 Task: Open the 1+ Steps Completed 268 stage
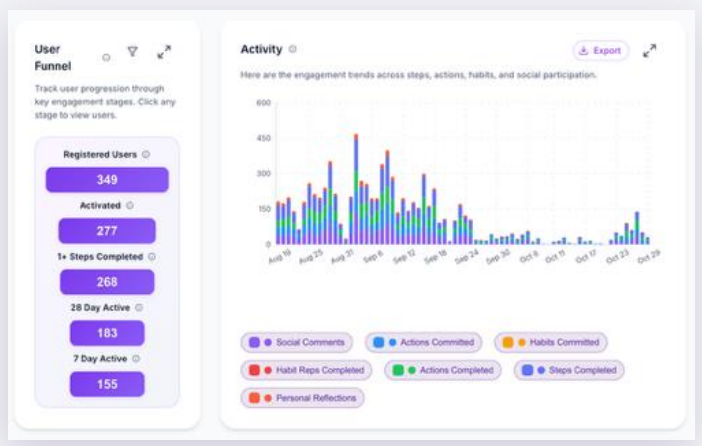click(107, 282)
